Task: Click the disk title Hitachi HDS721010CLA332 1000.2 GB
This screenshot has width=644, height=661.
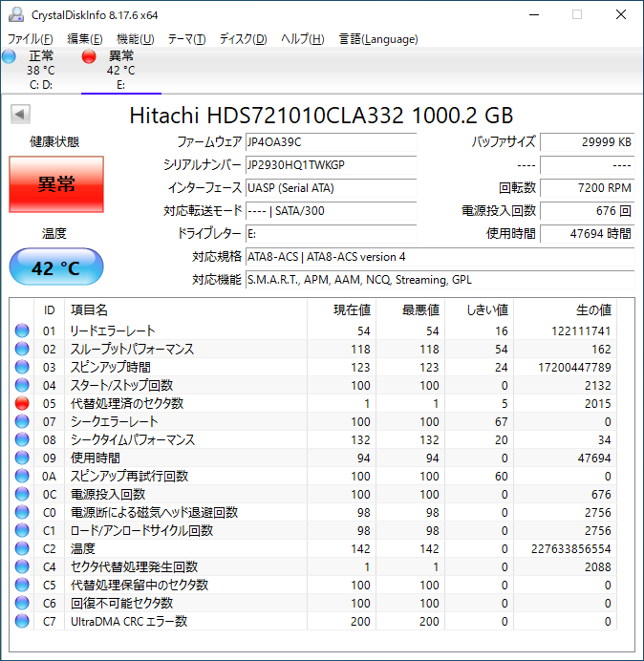Action: coord(321,115)
